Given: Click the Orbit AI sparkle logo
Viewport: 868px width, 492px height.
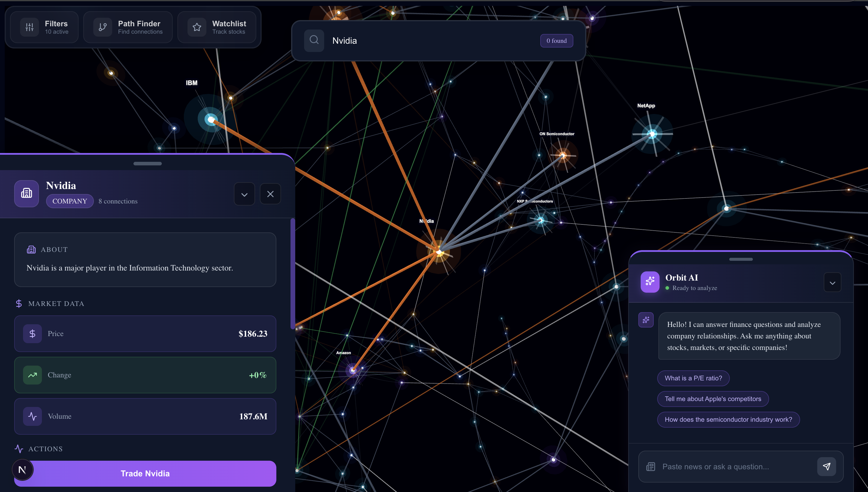Looking at the screenshot, I should (650, 282).
